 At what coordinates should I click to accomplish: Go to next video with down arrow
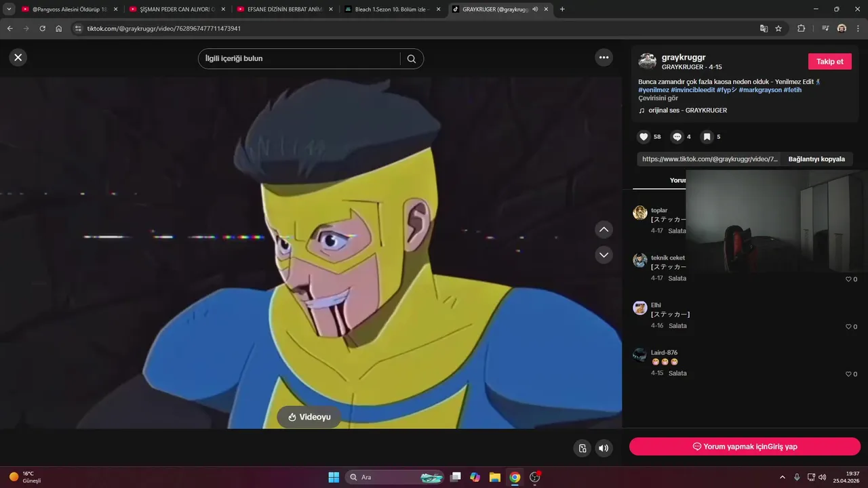[x=604, y=255]
